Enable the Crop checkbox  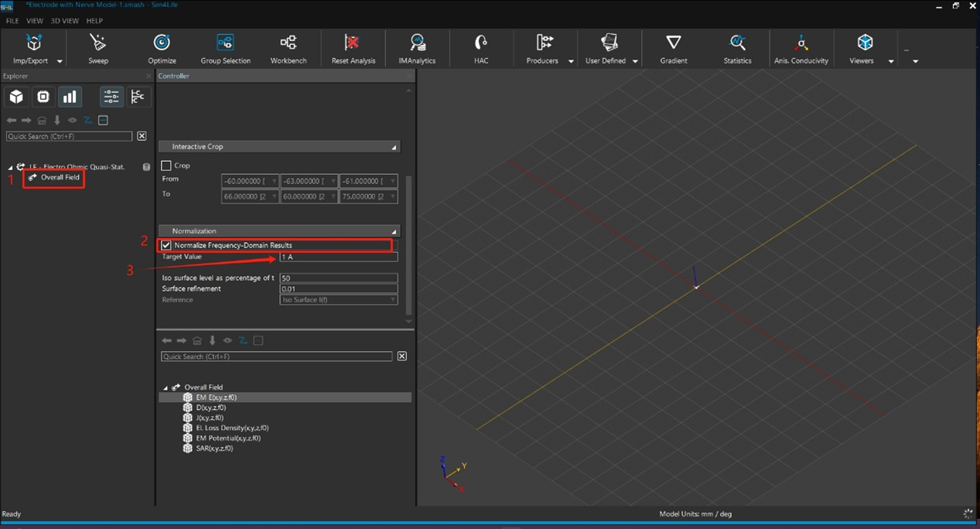click(166, 166)
